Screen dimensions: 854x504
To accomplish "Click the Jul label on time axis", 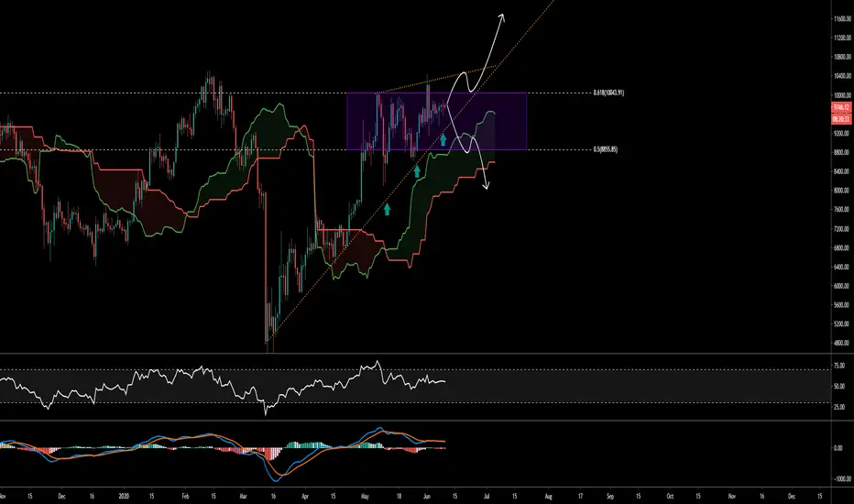I will (487, 497).
